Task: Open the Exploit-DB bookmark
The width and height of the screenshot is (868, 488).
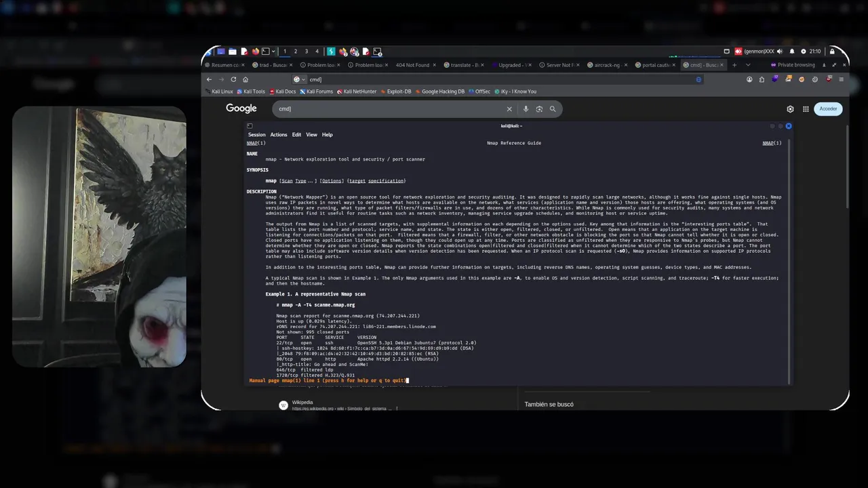Action: coord(396,91)
